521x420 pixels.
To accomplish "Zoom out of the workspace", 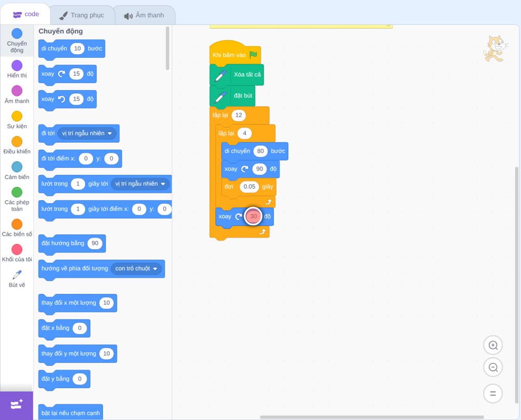I will pos(493,367).
